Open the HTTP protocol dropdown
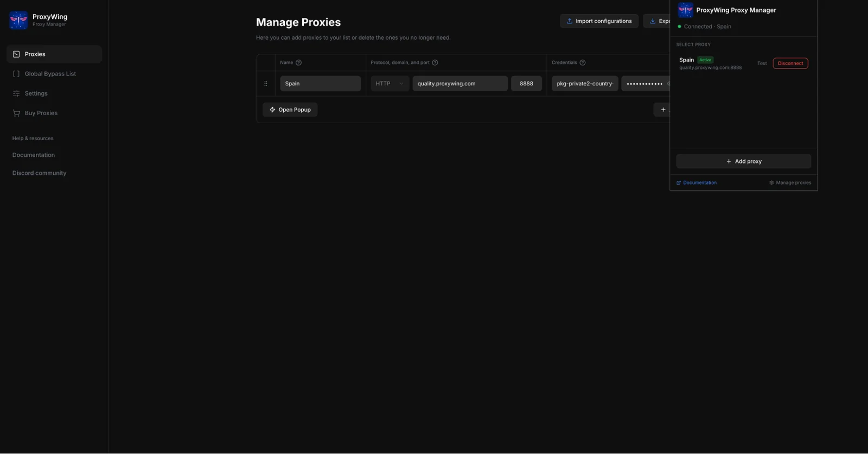 [390, 84]
